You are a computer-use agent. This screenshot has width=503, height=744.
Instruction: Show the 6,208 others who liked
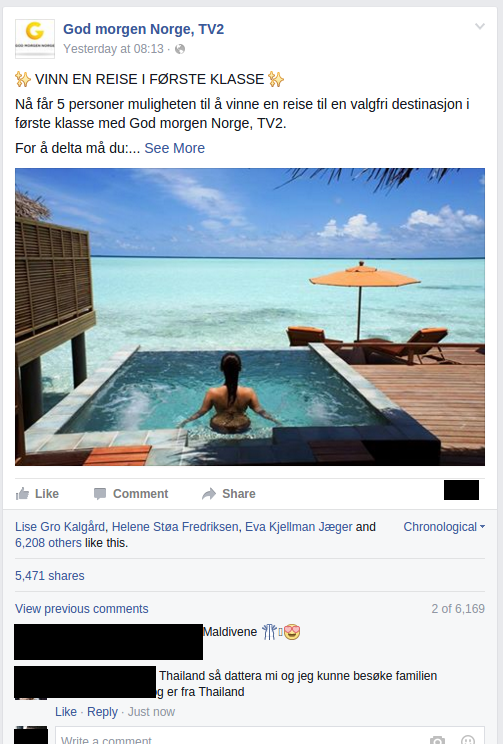(48, 543)
